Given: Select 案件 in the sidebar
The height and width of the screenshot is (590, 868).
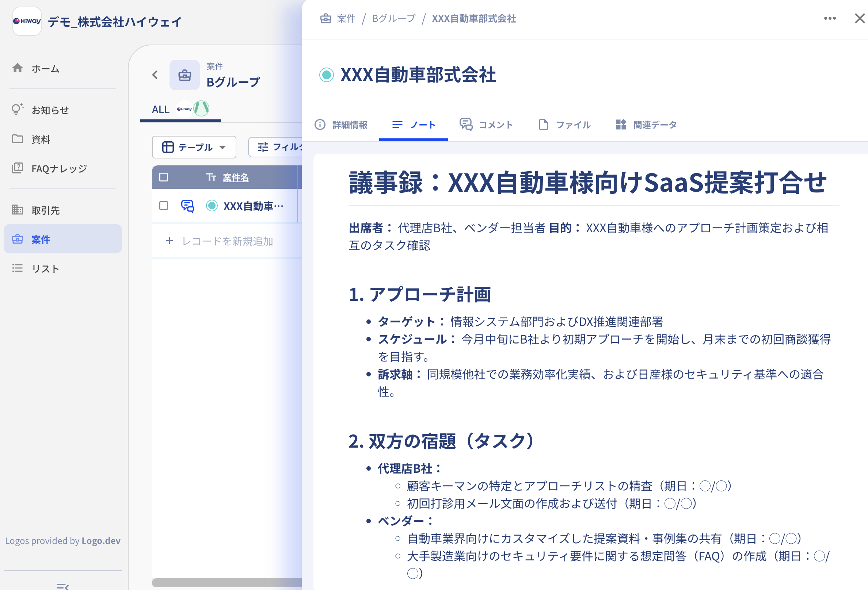Looking at the screenshot, I should click(x=63, y=239).
